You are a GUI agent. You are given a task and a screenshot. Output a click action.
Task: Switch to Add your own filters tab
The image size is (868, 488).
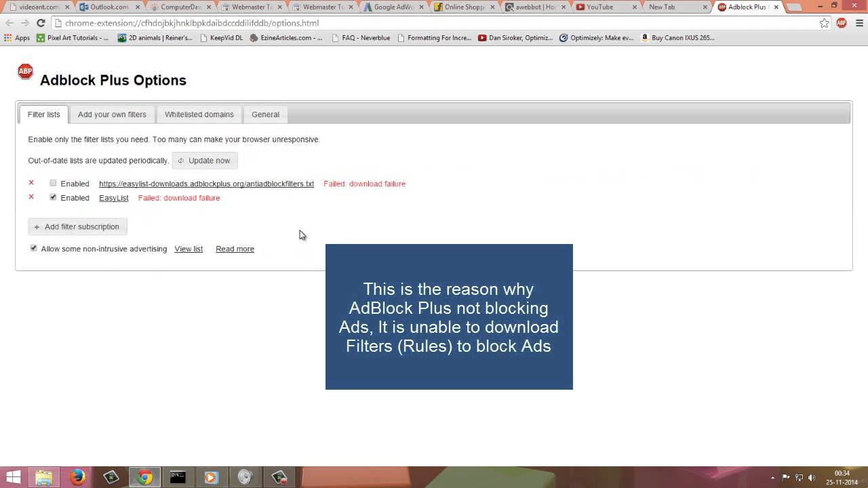click(112, 115)
